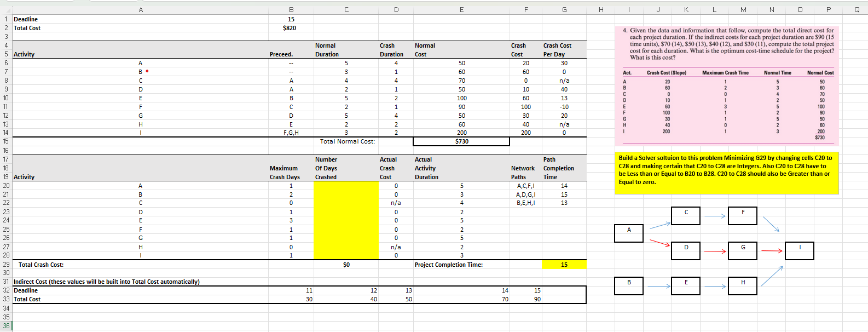868x332 pixels.
Task: Click the Deadline value 15 in row 1
Action: [291, 19]
